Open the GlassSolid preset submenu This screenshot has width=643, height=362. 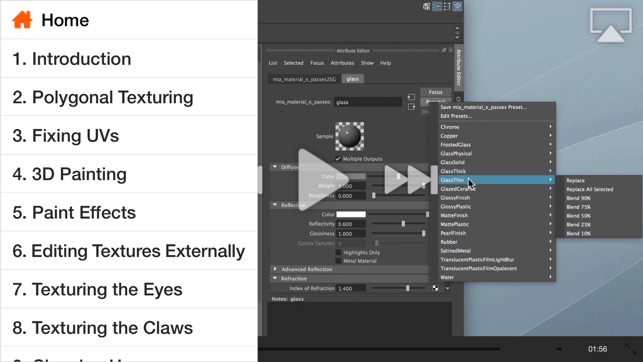496,162
